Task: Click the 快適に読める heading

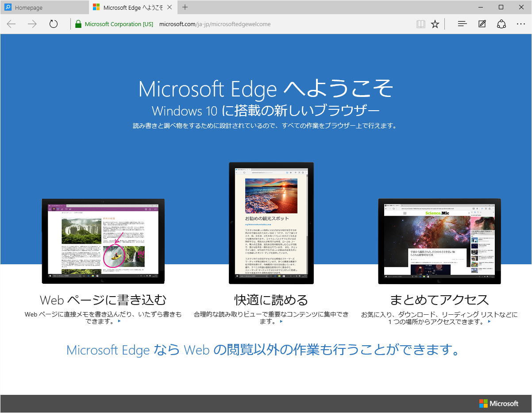Action: click(271, 300)
